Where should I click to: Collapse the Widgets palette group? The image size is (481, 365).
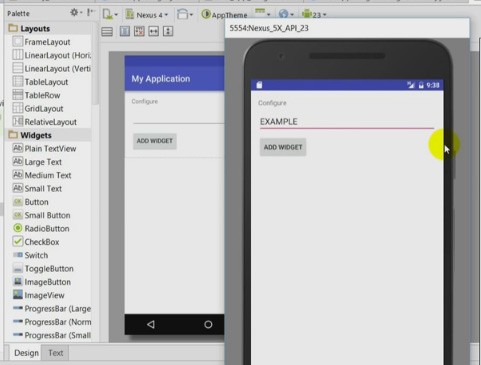pyautogui.click(x=30, y=135)
